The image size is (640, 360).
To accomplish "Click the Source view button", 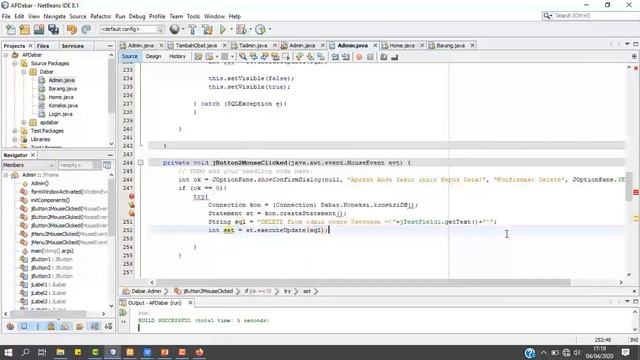I will pyautogui.click(x=129, y=57).
